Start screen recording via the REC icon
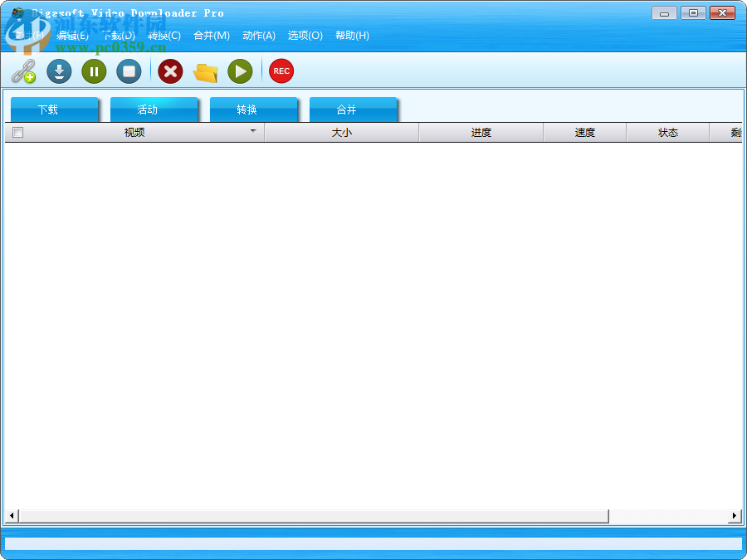The image size is (747, 560). [281, 71]
